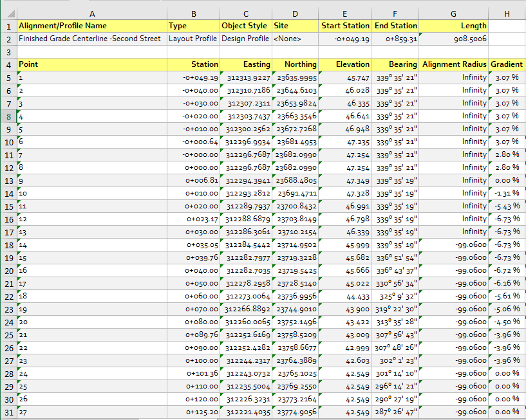The image size is (526, 420).
Task: Click the 'Start Station' header cell
Action: click(344, 26)
